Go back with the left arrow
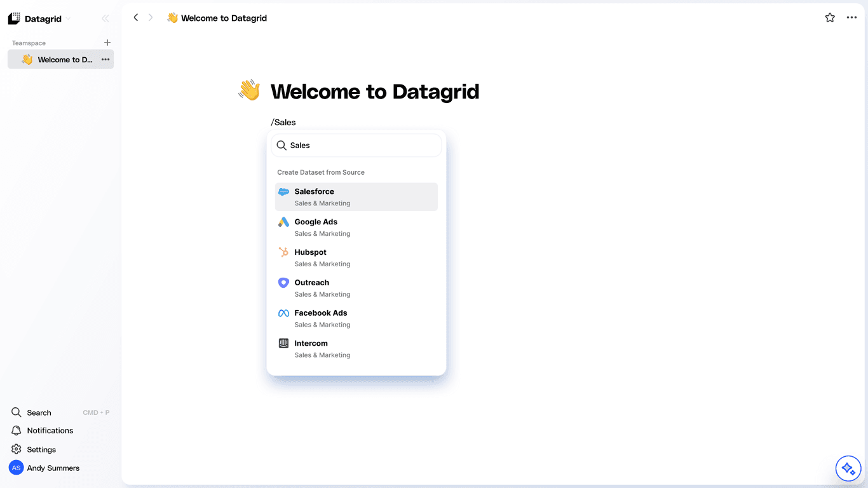This screenshot has width=868, height=488. (x=135, y=18)
